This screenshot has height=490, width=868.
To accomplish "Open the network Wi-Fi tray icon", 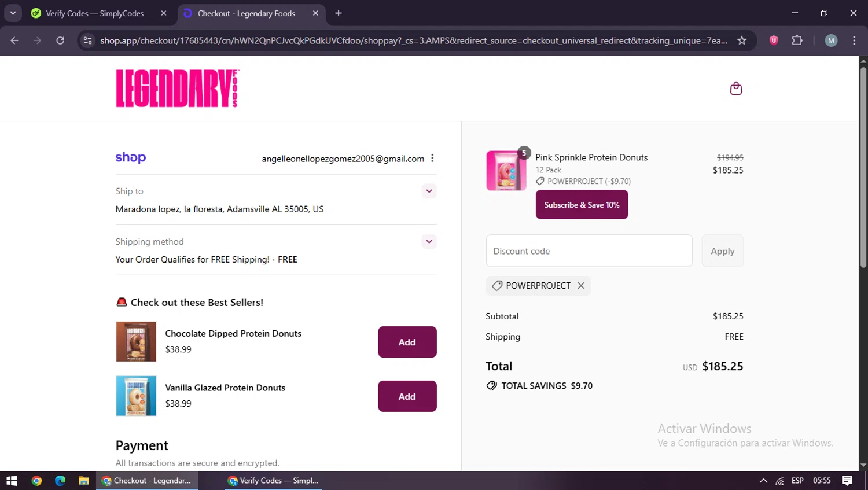I will [x=780, y=481].
